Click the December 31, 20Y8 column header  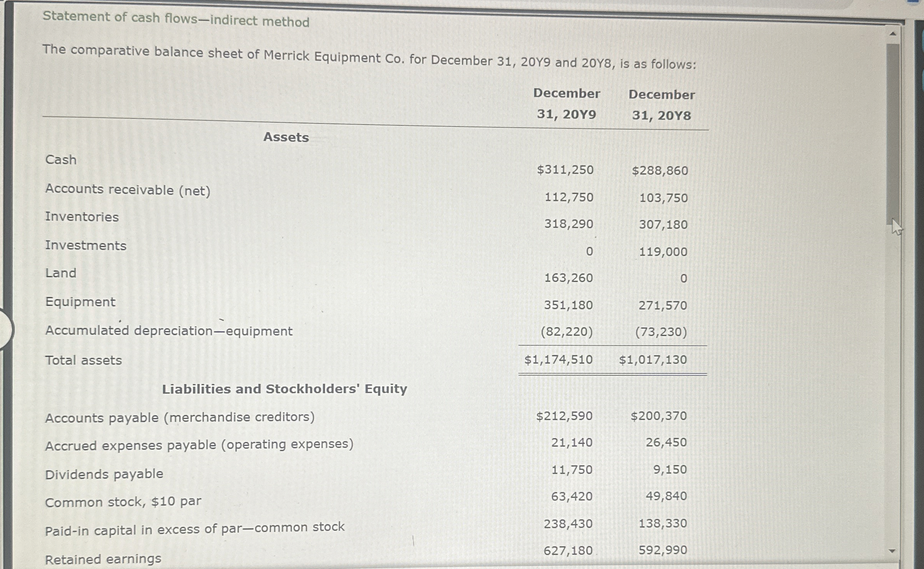coord(661,104)
